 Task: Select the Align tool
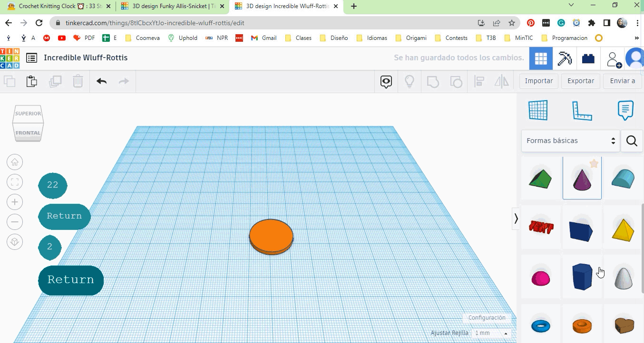point(478,81)
